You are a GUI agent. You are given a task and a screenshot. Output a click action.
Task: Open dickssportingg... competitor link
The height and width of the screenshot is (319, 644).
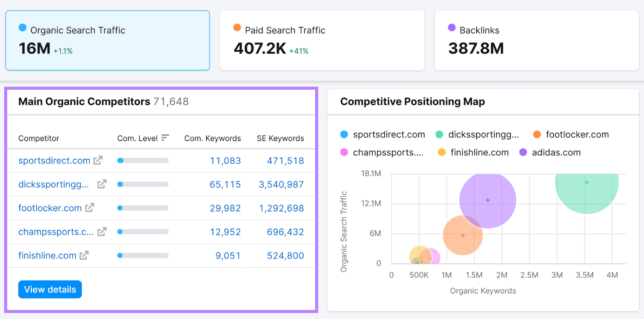click(54, 184)
